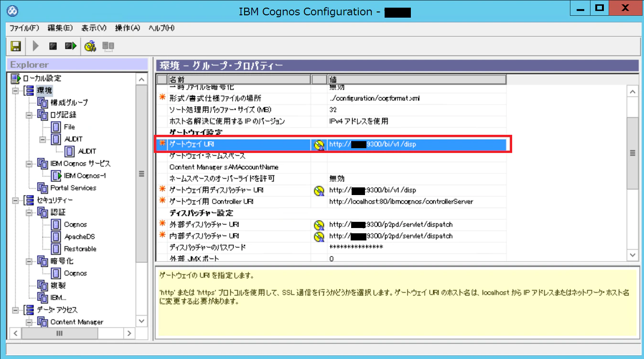The width and height of the screenshot is (644, 359).
Task: Click the Save configuration floppy icon
Action: (x=16, y=46)
